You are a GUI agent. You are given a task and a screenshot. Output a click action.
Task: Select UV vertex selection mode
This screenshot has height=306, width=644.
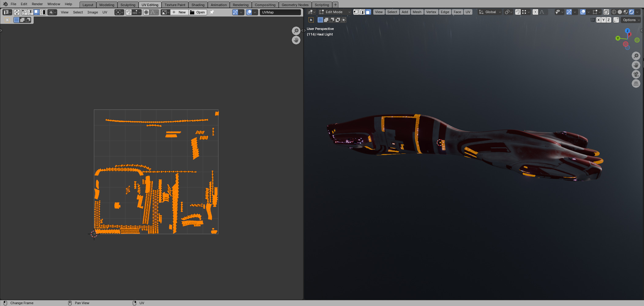(24, 12)
